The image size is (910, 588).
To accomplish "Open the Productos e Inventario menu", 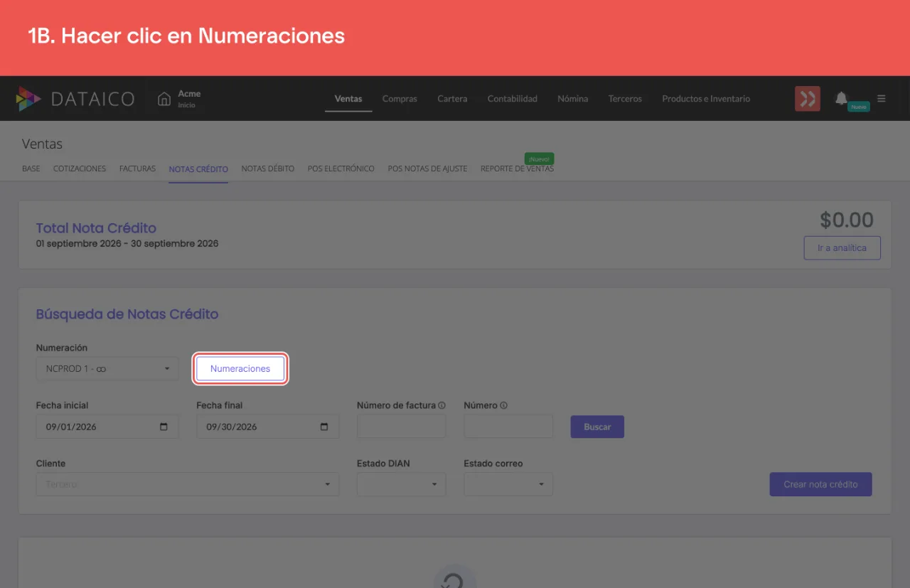I will 706,99.
